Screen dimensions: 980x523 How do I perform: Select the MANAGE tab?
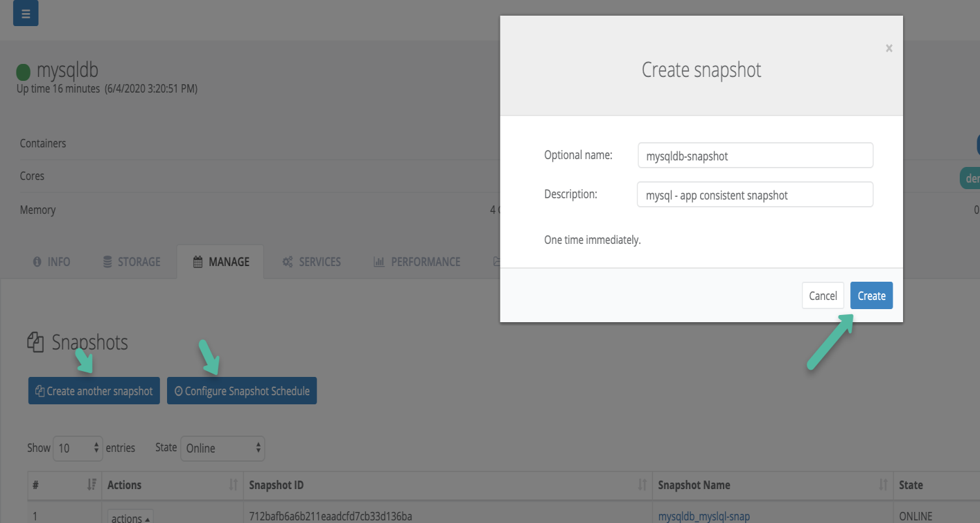coord(221,261)
